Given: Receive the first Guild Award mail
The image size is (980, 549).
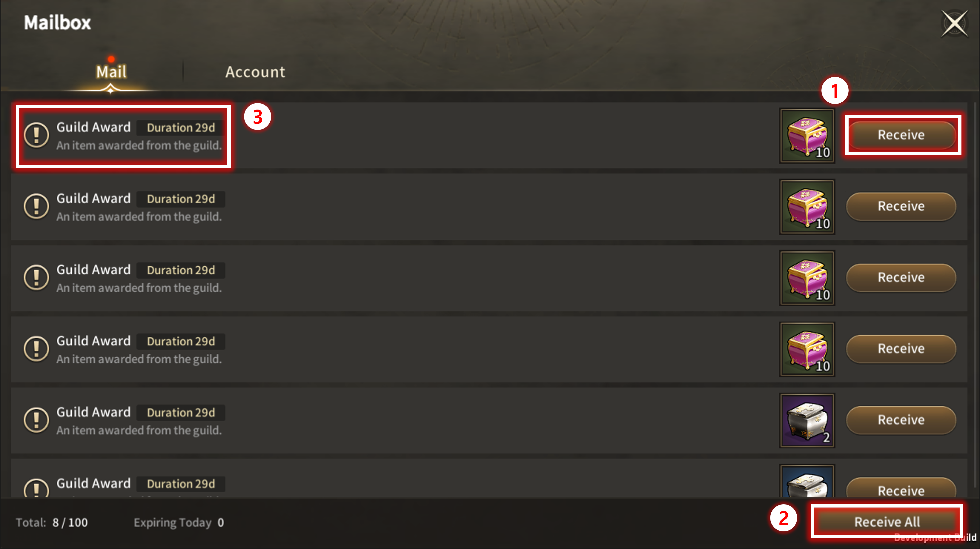Looking at the screenshot, I should pyautogui.click(x=901, y=135).
